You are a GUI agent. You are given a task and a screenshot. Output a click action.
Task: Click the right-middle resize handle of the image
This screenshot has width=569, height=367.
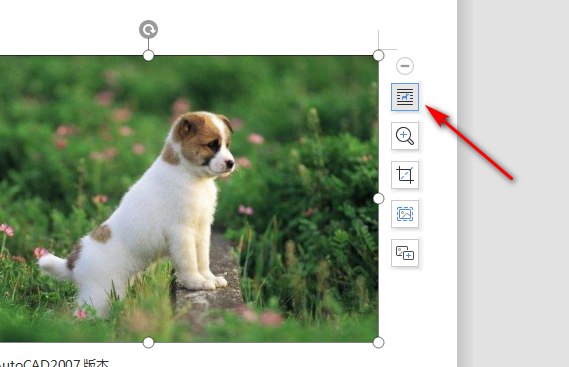click(x=378, y=199)
